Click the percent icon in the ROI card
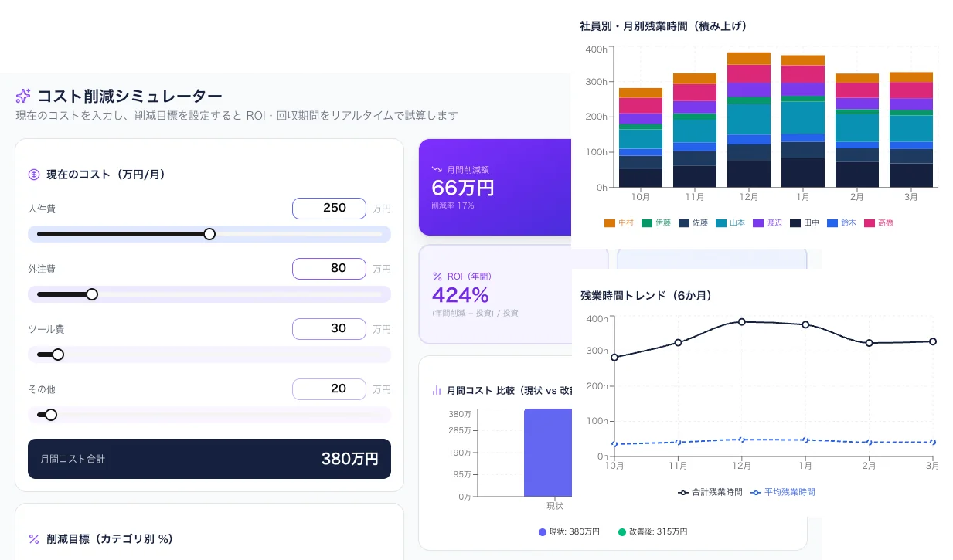This screenshot has width=953, height=560. [437, 276]
